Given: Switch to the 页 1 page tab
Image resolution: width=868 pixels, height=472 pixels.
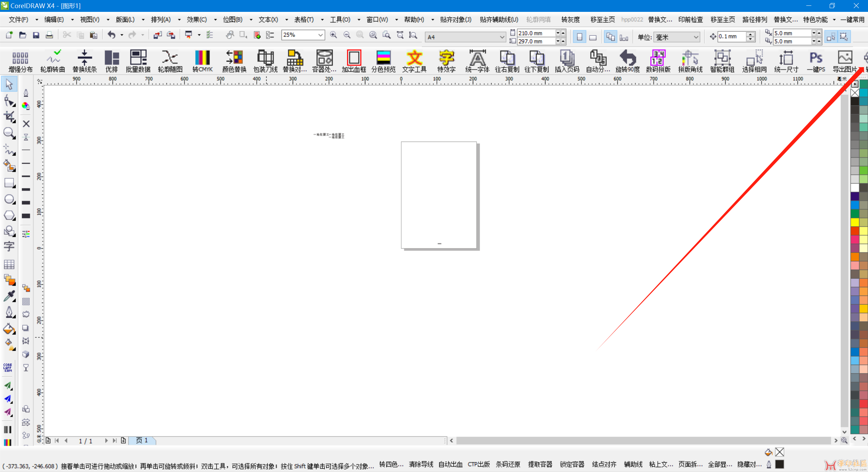Looking at the screenshot, I should tap(142, 440).
